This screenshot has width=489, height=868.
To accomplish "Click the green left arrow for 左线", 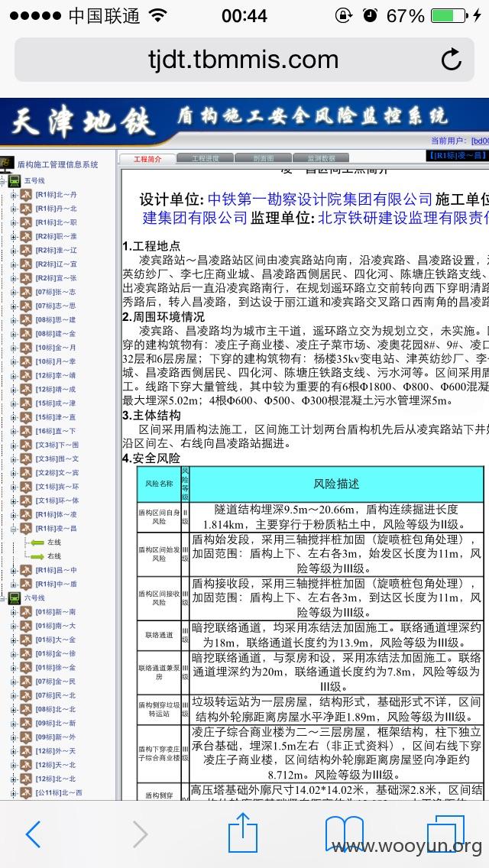I will coord(37,542).
